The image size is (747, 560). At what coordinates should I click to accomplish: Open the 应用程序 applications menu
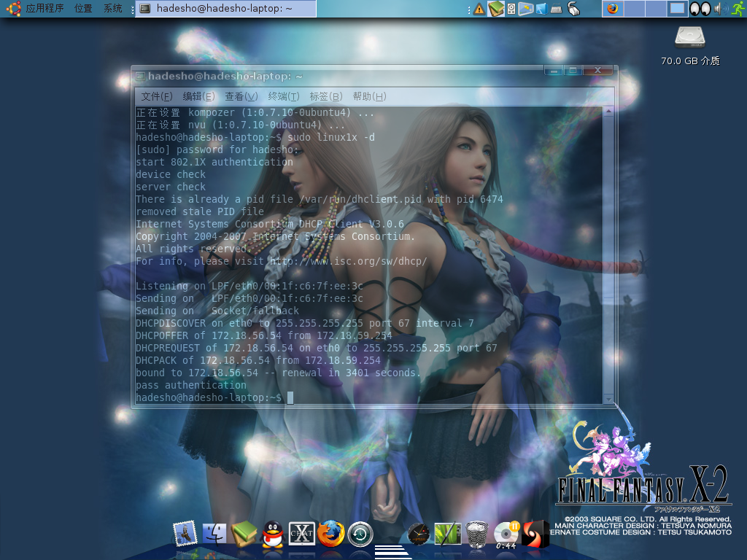tap(44, 8)
